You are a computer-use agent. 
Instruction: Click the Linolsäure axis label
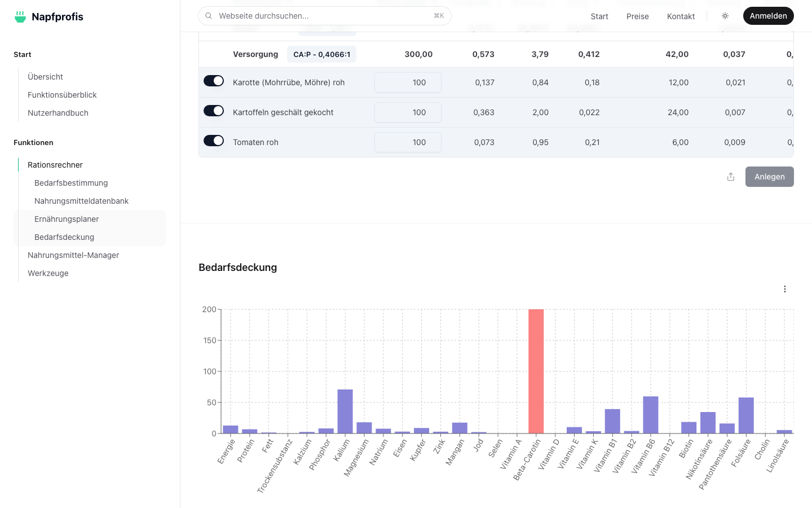(778, 456)
